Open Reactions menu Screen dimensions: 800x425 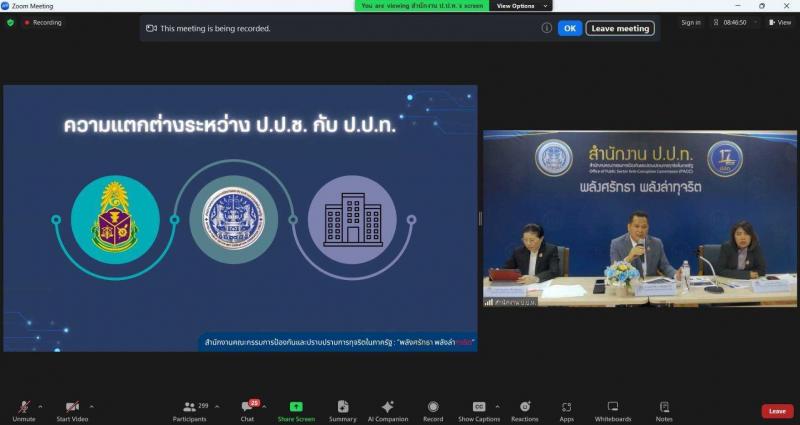click(x=524, y=411)
